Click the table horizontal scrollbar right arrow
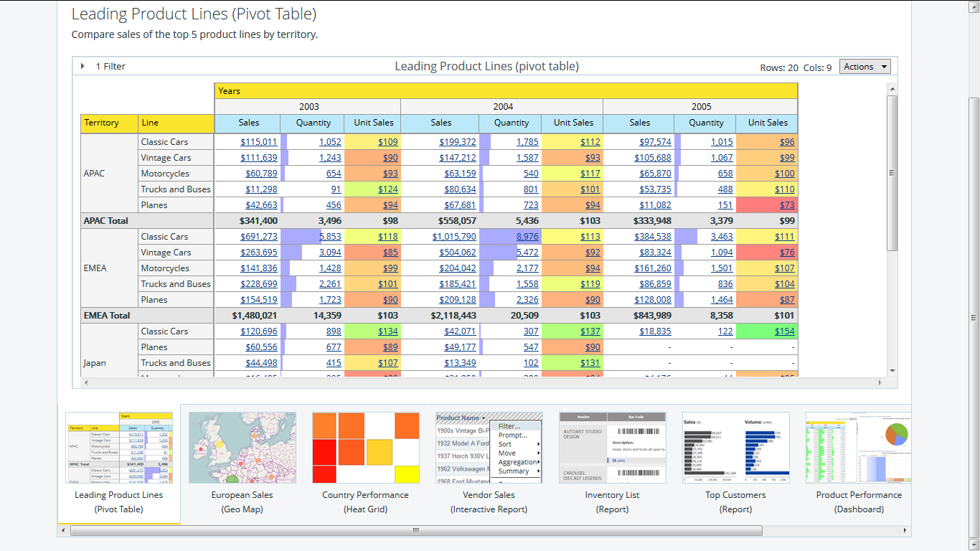This screenshot has width=980, height=551. pyautogui.click(x=880, y=383)
